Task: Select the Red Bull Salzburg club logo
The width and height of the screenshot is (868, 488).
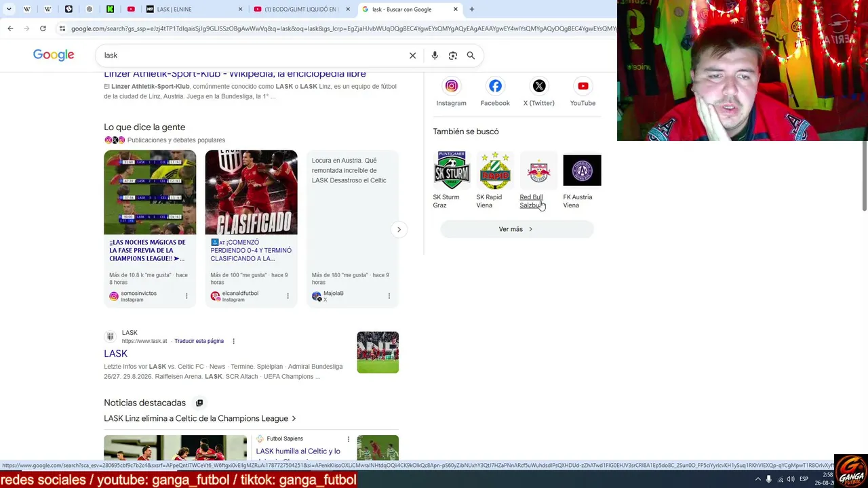Action: coord(538,169)
